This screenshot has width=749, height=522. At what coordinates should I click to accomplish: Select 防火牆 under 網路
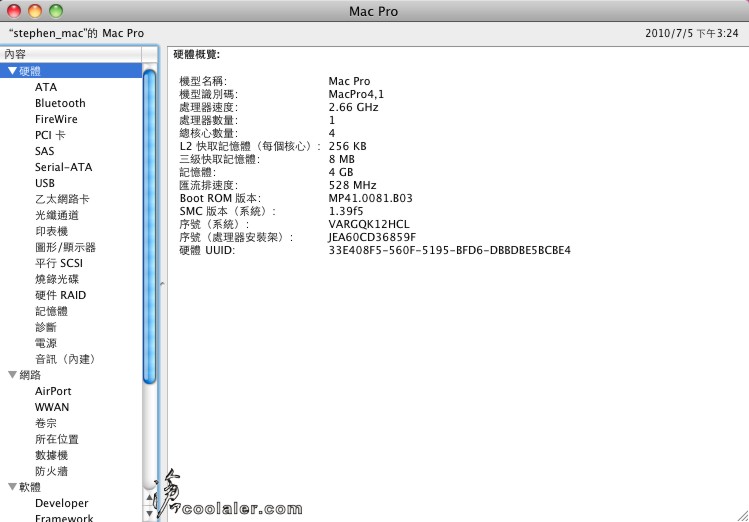click(52, 471)
